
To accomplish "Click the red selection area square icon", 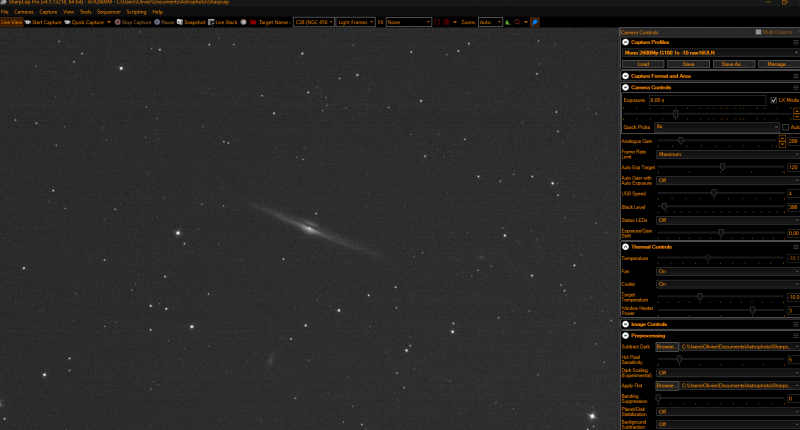I will [437, 22].
